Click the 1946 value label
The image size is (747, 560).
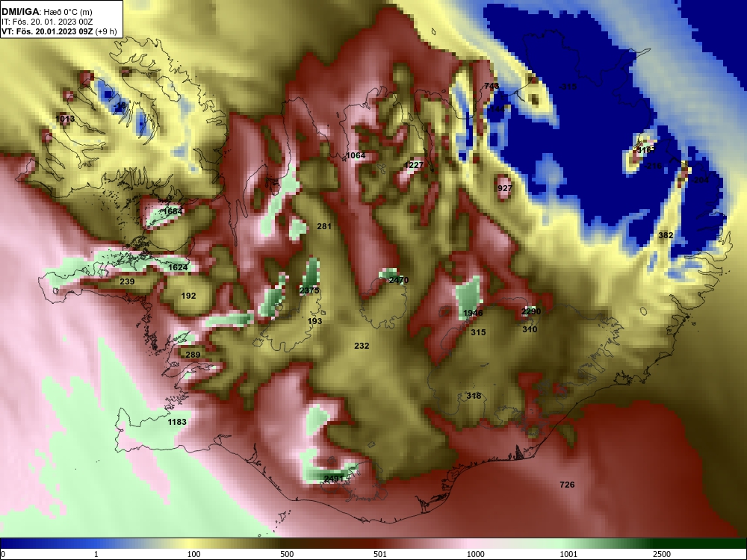[473, 314]
